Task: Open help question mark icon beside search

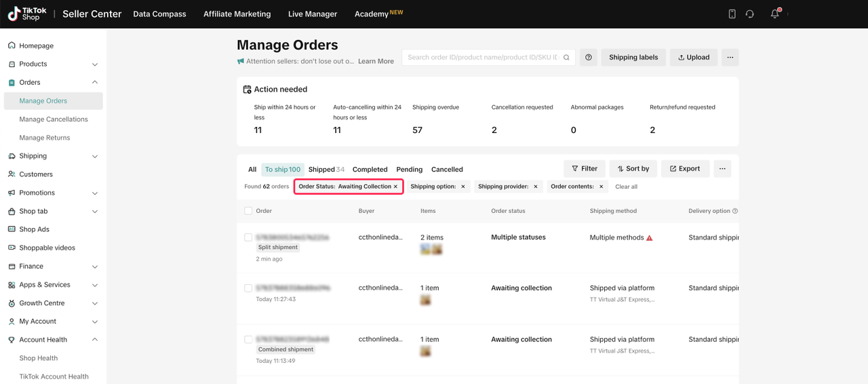Action: tap(589, 58)
